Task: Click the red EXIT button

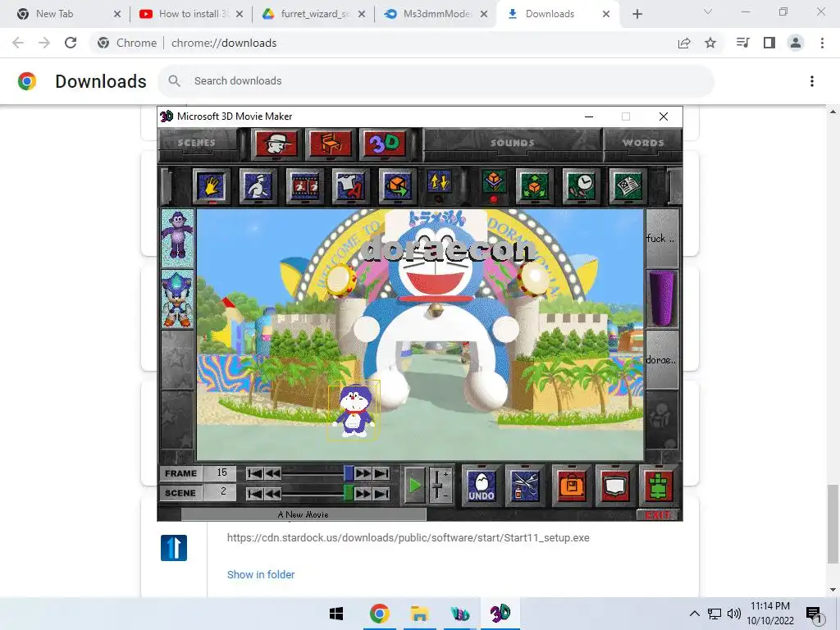Action: pos(657,515)
